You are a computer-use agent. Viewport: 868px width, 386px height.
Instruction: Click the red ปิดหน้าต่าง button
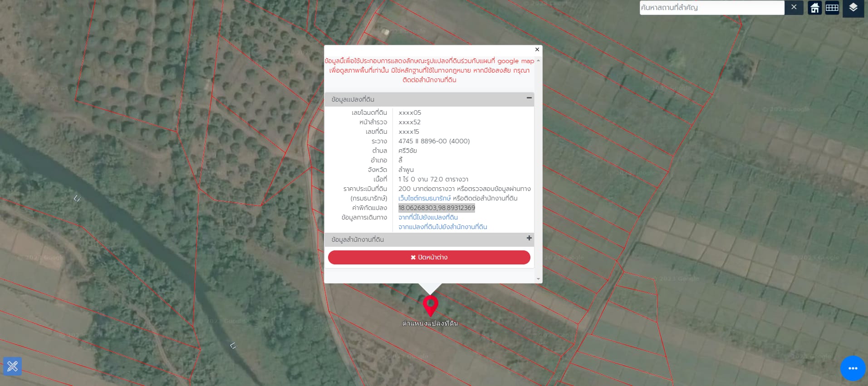(429, 257)
